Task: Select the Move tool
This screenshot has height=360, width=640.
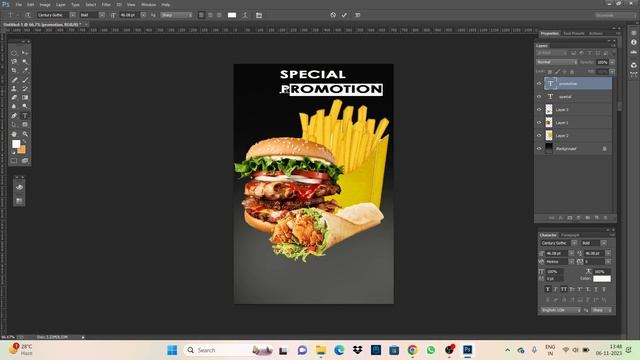Action: [25, 53]
